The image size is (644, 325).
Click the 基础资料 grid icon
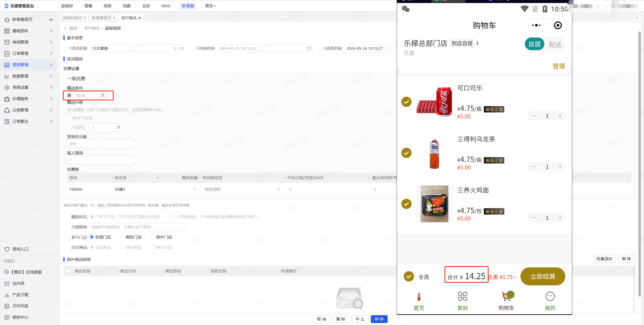click(7, 31)
